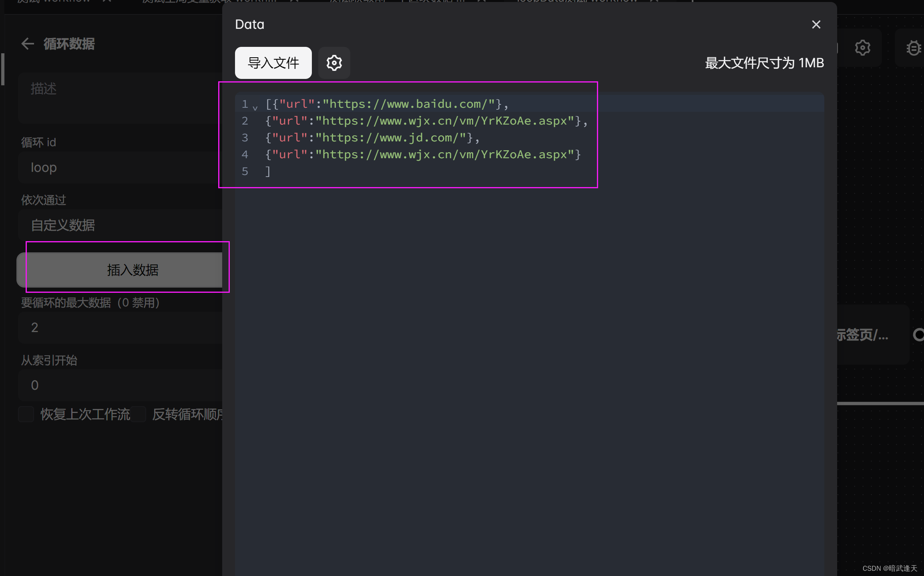
Task: Click the node output circle beside 标签页 block
Action: tap(918, 334)
